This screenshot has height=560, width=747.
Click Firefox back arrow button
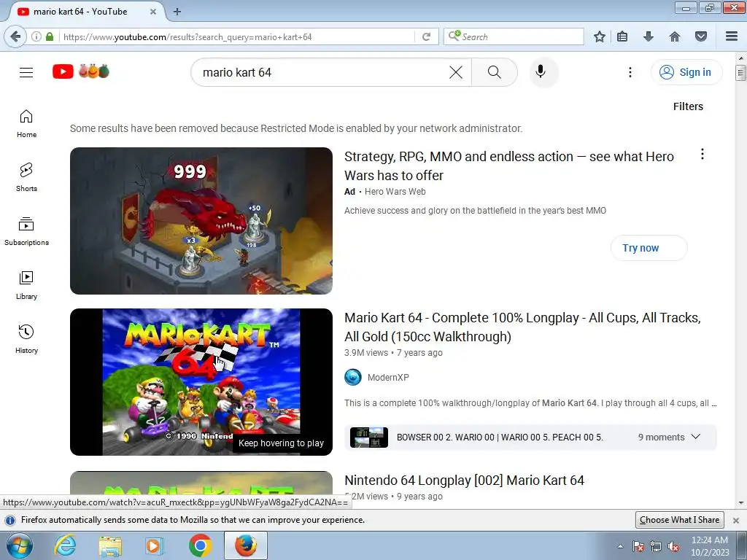[x=15, y=36]
